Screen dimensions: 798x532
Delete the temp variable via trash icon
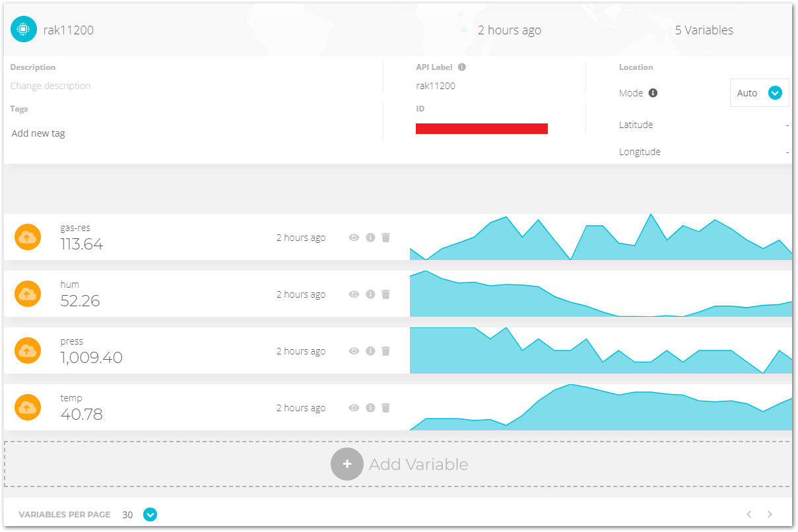385,407
